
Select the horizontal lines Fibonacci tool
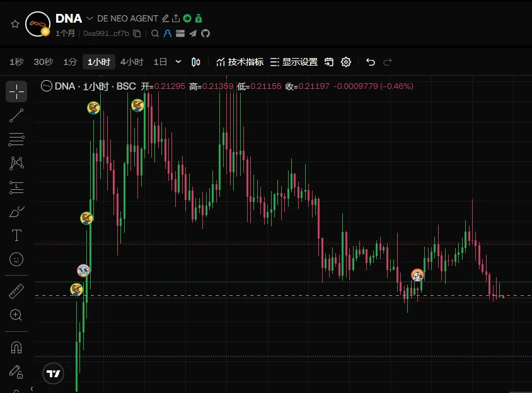click(16, 139)
